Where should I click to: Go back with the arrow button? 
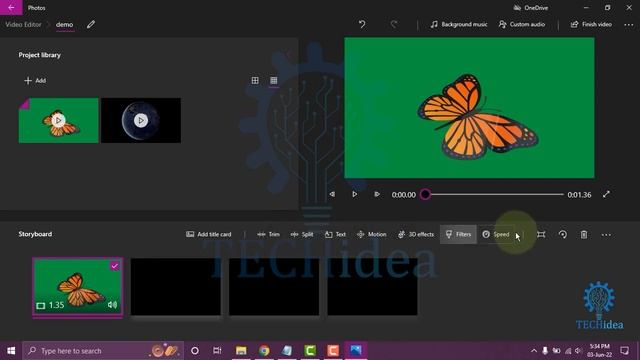[11, 7]
